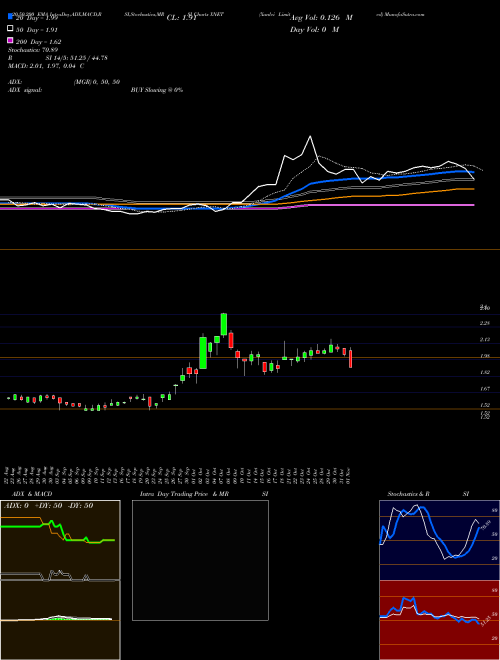
Task: Click the 2.28 price axis label
Action: [485, 323]
